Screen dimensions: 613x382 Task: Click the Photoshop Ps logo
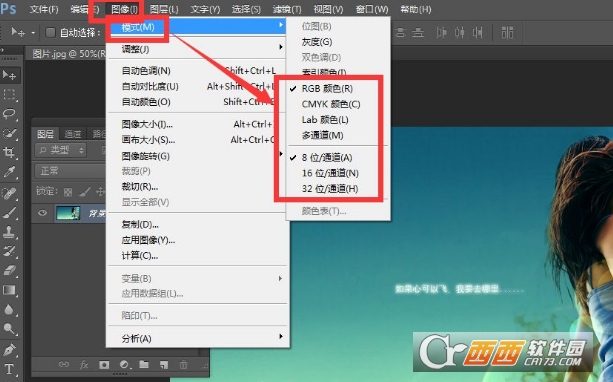click(8, 8)
